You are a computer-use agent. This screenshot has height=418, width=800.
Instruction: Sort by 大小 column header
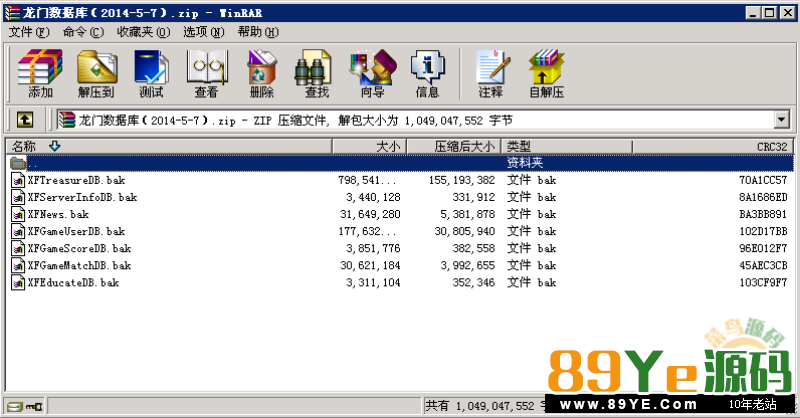tap(369, 146)
